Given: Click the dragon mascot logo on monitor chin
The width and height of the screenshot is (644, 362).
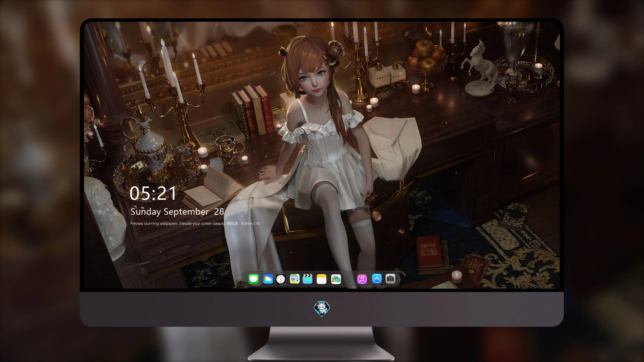Looking at the screenshot, I should pyautogui.click(x=322, y=309).
